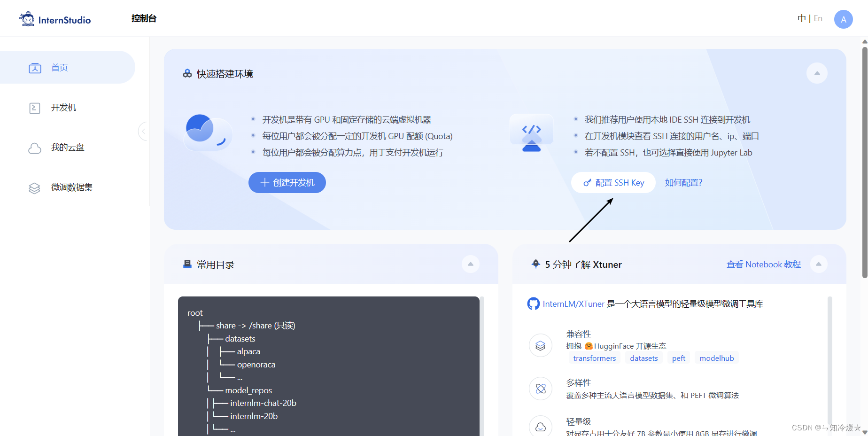Click the transformers tag
The image size is (868, 436).
pos(594,358)
